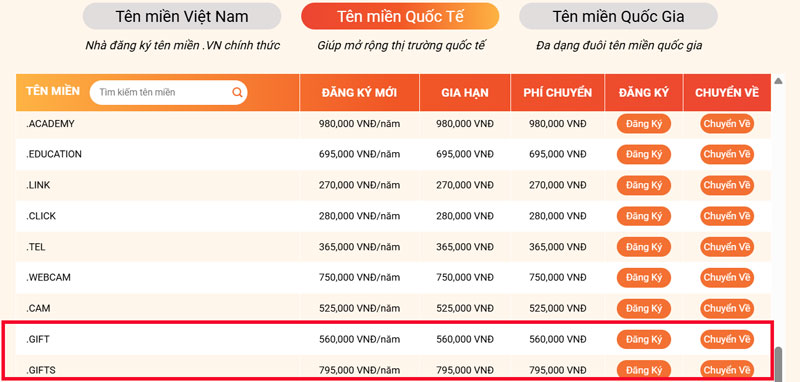The height and width of the screenshot is (382, 800).
Task: Click the Đăng Ký Mới column header
Action: click(x=359, y=93)
